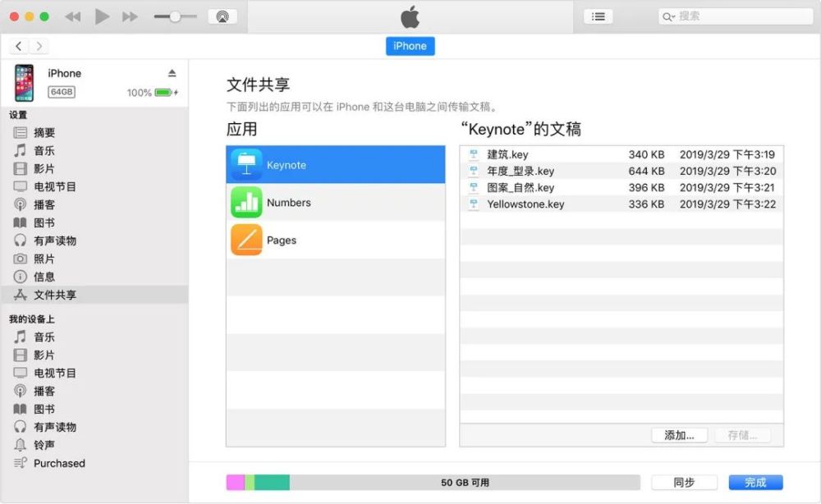Select the Numbers app row

point(336,203)
